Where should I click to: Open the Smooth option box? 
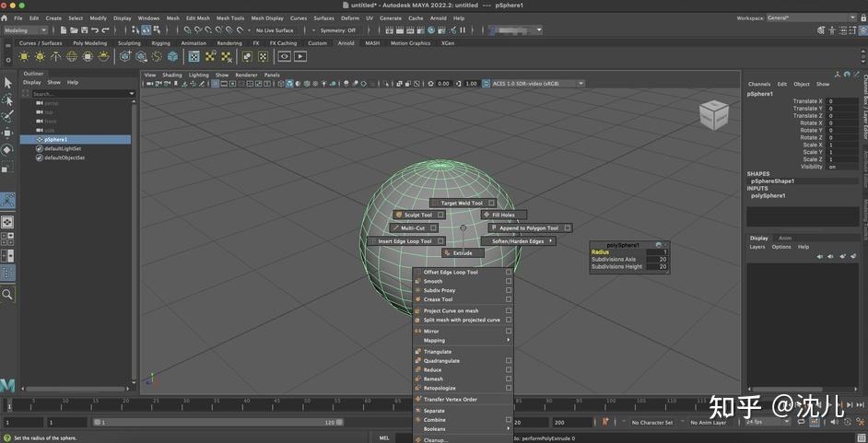click(x=509, y=281)
